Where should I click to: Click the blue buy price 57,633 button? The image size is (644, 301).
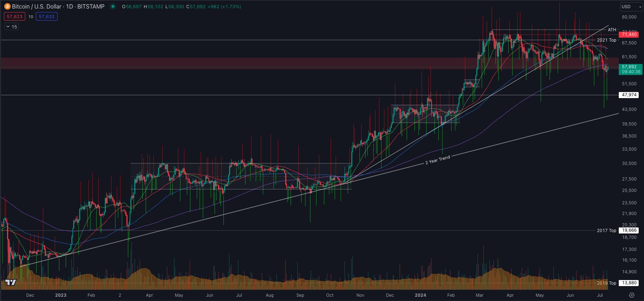point(47,17)
